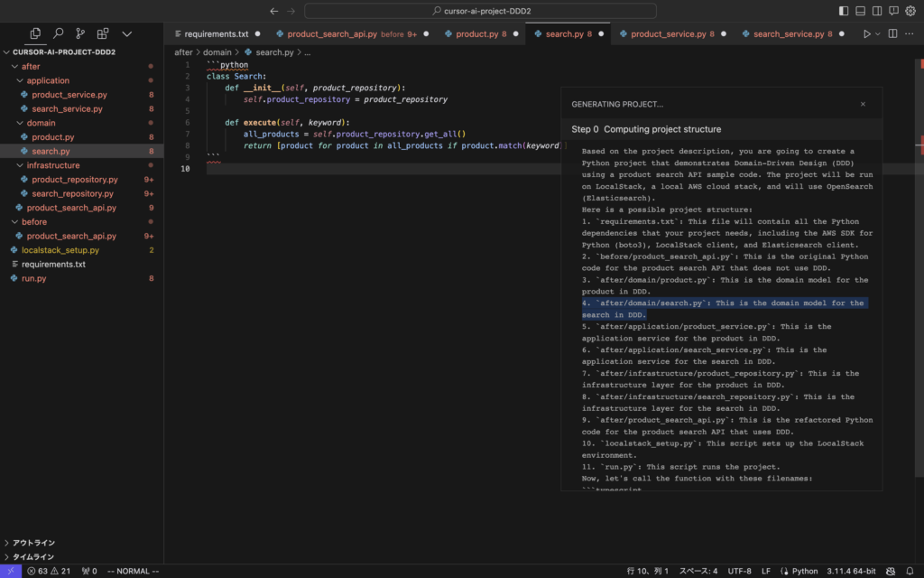Change file encoding via UTF-8
924x578 pixels.
[x=739, y=571]
